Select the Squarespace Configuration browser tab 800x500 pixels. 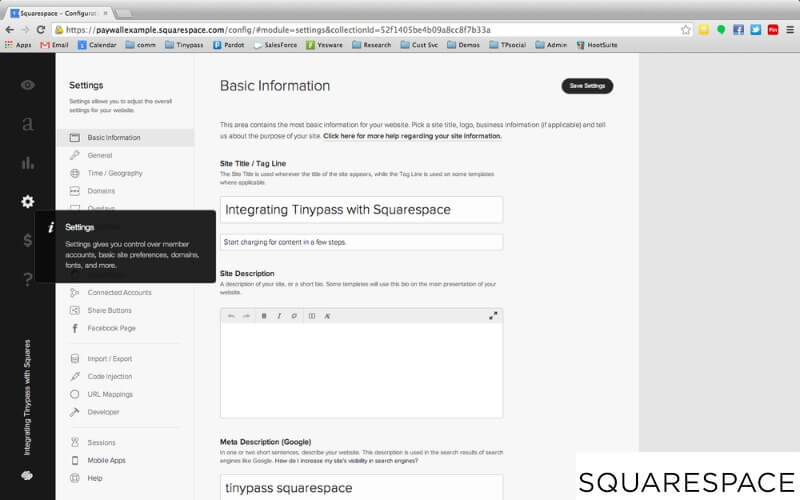coord(60,13)
